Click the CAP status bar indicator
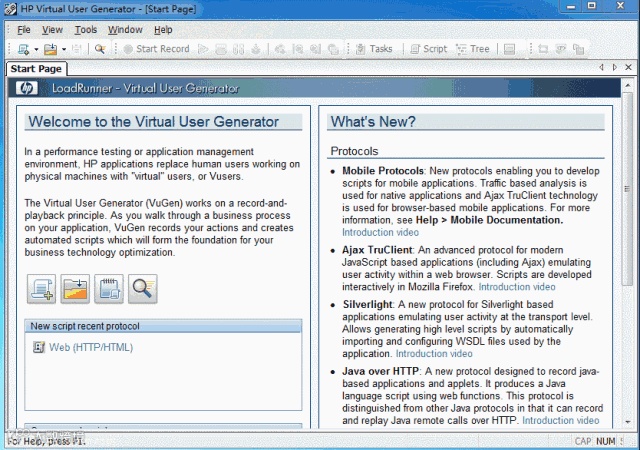Image resolution: width=640 pixels, height=450 pixels. click(583, 441)
